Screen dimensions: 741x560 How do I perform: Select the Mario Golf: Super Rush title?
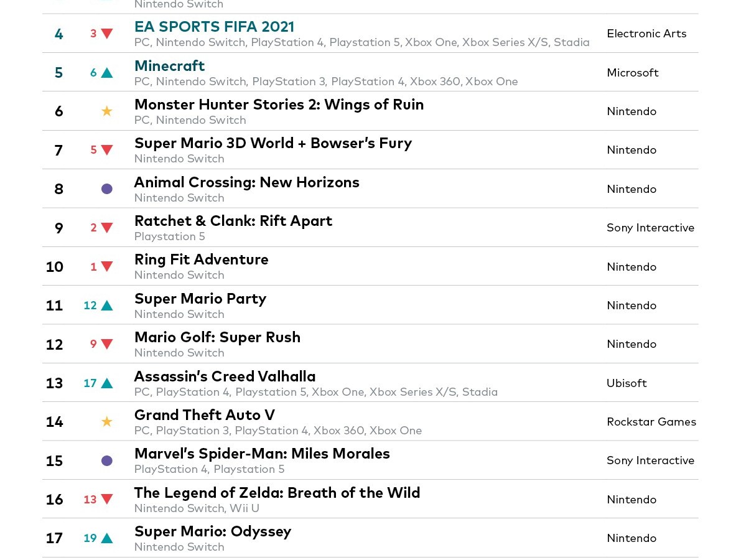[x=217, y=337]
